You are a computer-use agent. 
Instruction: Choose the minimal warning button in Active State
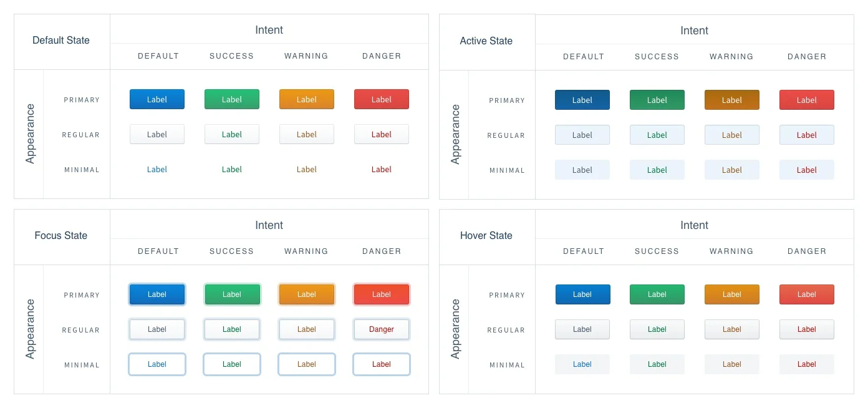click(732, 170)
